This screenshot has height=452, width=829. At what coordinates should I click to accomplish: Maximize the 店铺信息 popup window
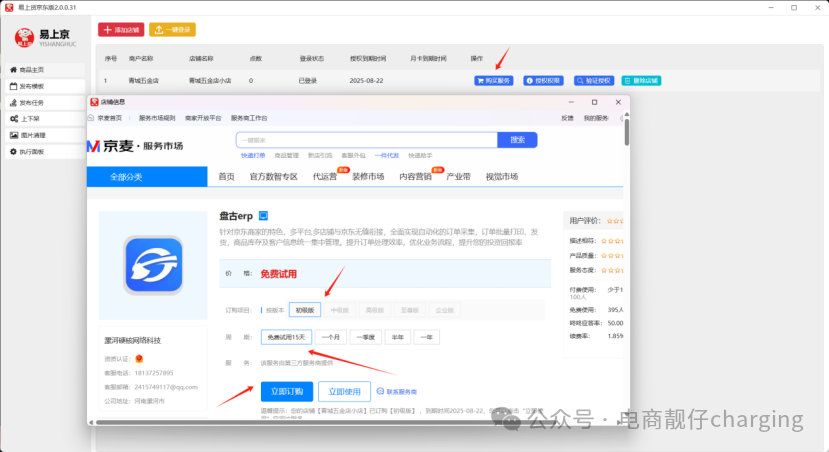(594, 102)
